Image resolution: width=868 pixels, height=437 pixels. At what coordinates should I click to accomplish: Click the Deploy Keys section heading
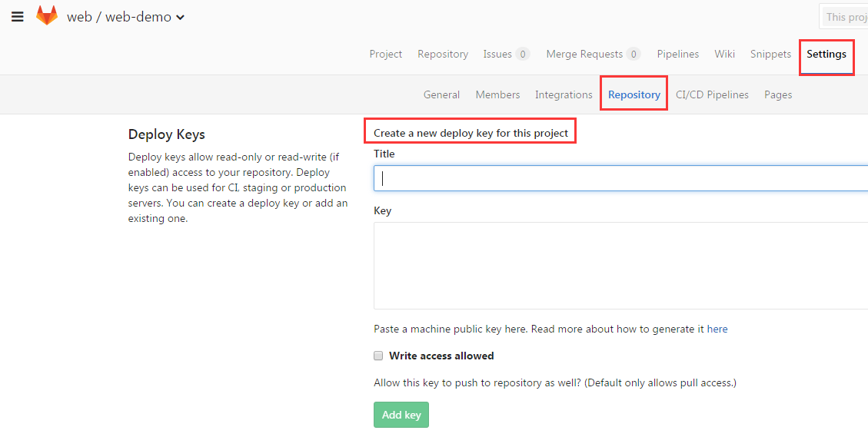coord(166,134)
